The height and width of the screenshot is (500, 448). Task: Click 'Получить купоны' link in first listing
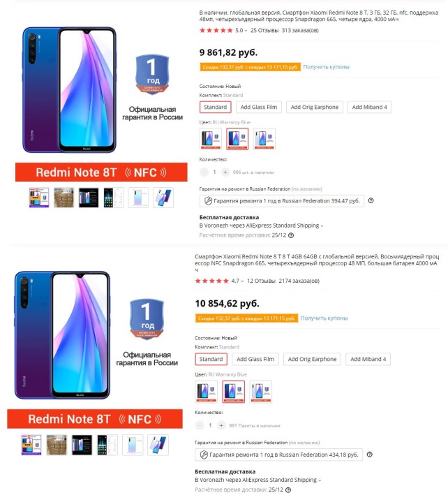click(326, 67)
